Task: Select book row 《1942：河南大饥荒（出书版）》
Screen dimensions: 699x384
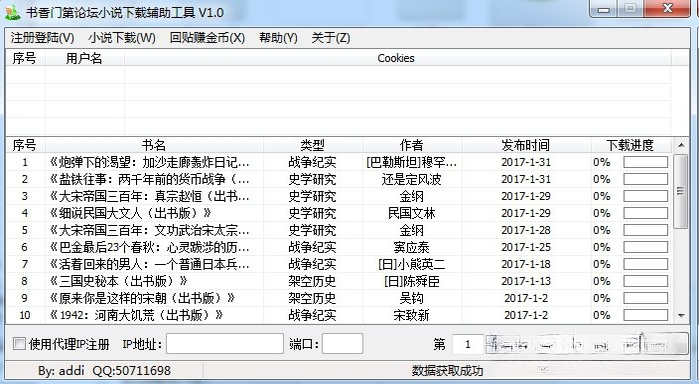Action: (338, 315)
